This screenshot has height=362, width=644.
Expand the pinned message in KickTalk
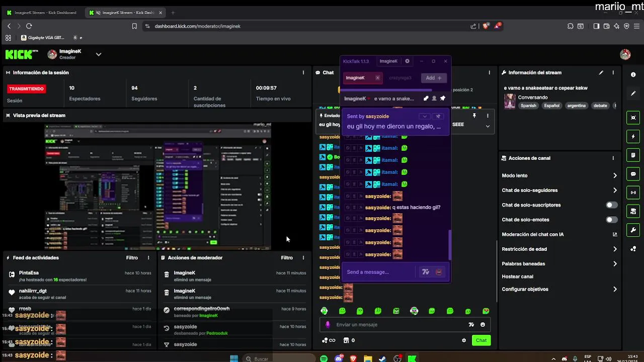(x=425, y=116)
